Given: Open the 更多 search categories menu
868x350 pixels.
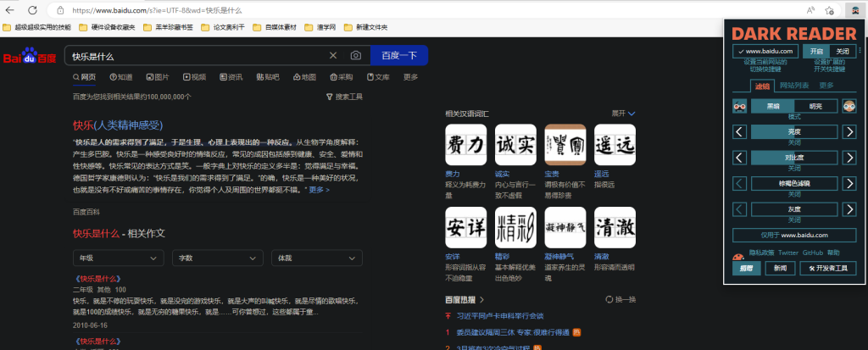Looking at the screenshot, I should (411, 77).
